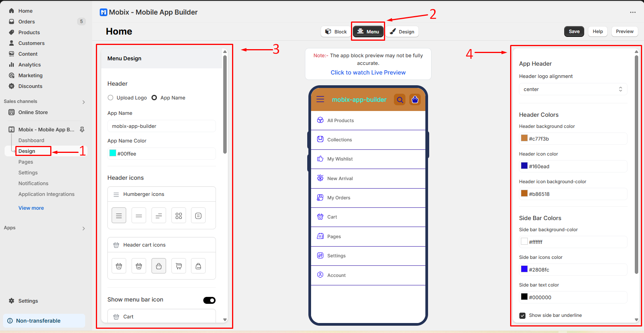Uncheck Show side bar underline checkbox
This screenshot has height=333, width=644.
522,315
